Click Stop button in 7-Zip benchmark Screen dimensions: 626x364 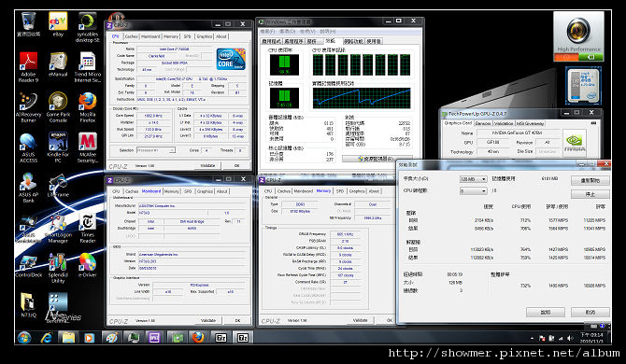click(x=590, y=194)
